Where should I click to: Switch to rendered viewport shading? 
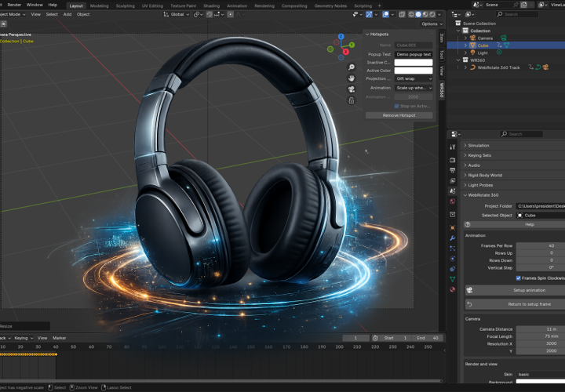[x=432, y=14]
